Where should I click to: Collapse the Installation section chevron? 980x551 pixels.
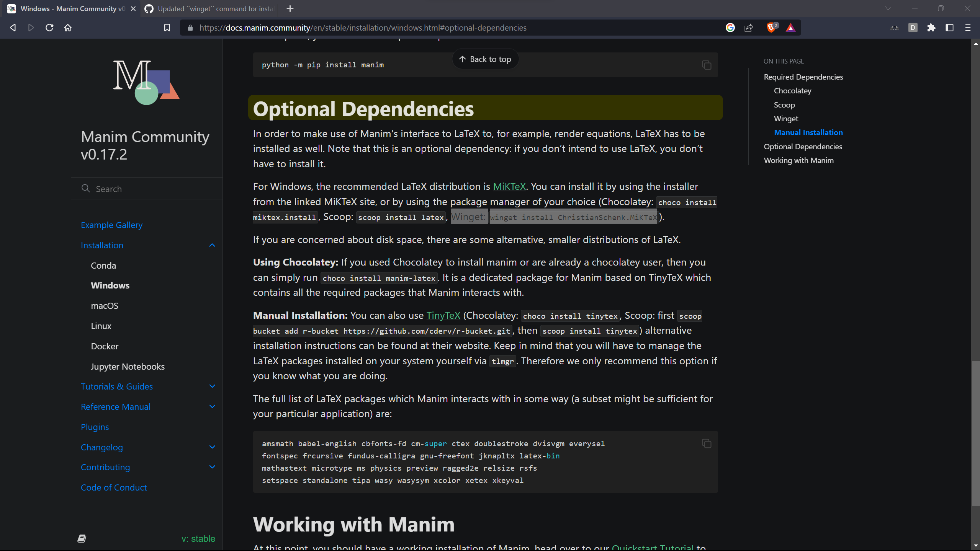(212, 245)
